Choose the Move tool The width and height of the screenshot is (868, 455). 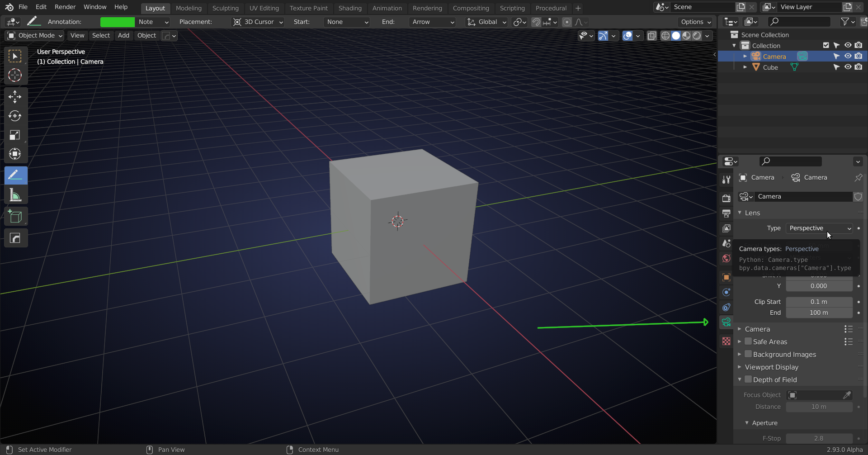coord(15,97)
